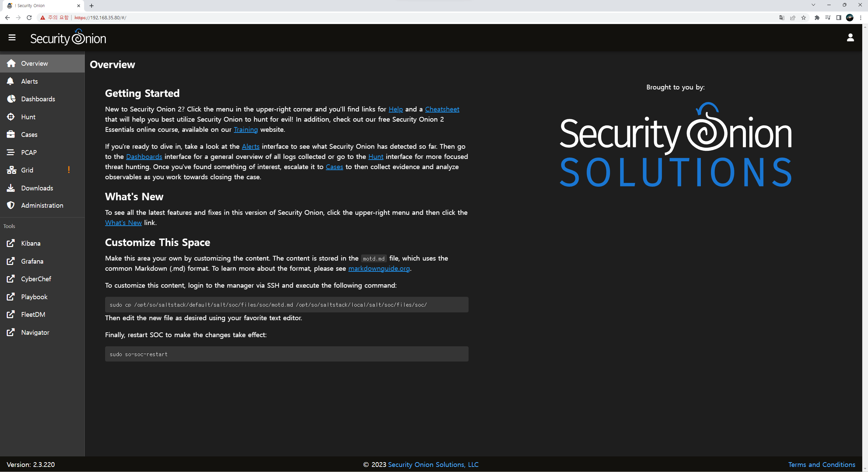Open a new browser tab
The width and height of the screenshot is (868, 472).
click(92, 5)
